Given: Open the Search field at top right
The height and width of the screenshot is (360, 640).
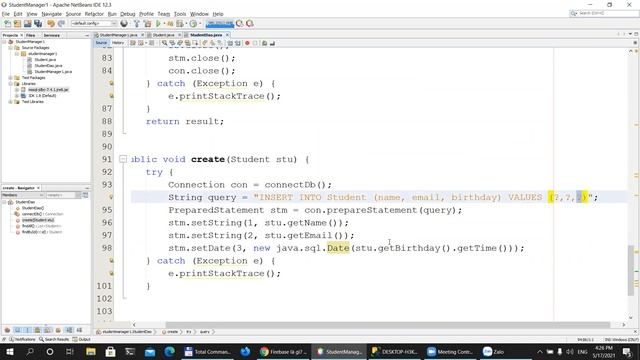Looking at the screenshot, I should point(604,13).
